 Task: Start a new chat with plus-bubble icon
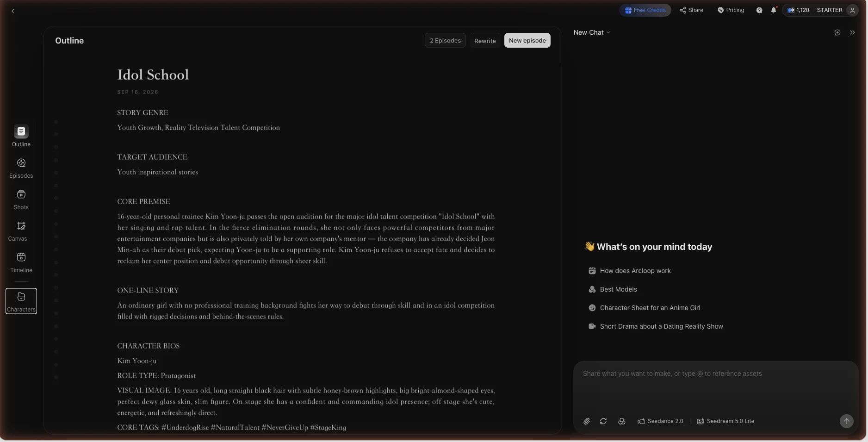tap(837, 32)
